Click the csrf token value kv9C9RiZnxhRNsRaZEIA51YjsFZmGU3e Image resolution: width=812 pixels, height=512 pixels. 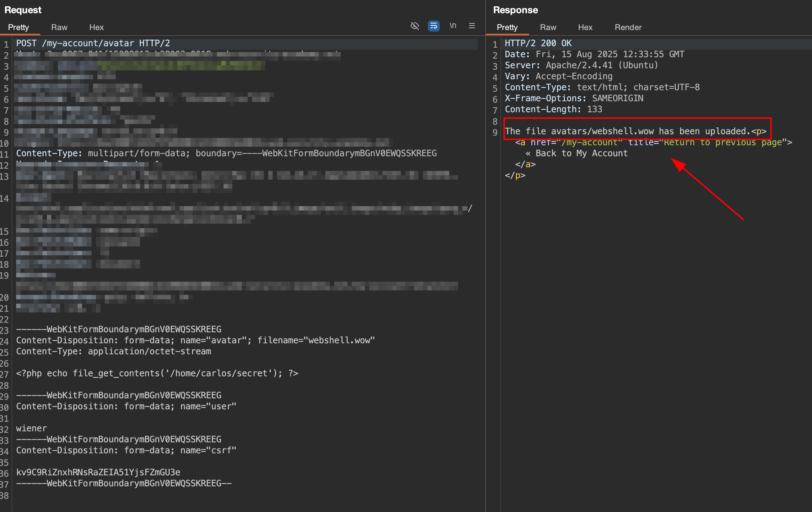[x=98, y=472]
